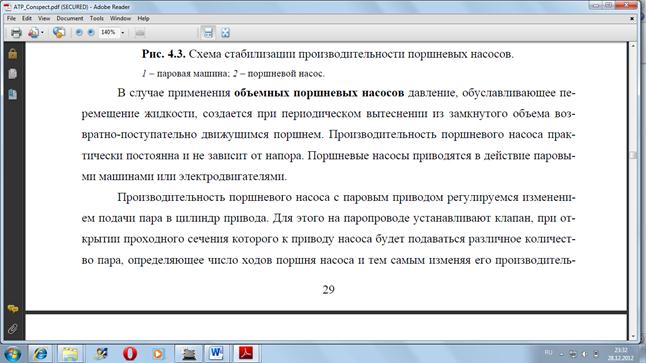This screenshot has width=646, height=363.
Task: Open the Edit menu
Action: (x=27, y=19)
